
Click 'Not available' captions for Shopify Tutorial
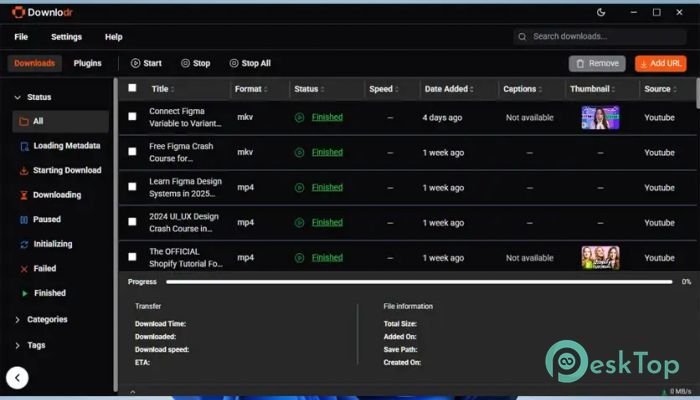click(529, 258)
